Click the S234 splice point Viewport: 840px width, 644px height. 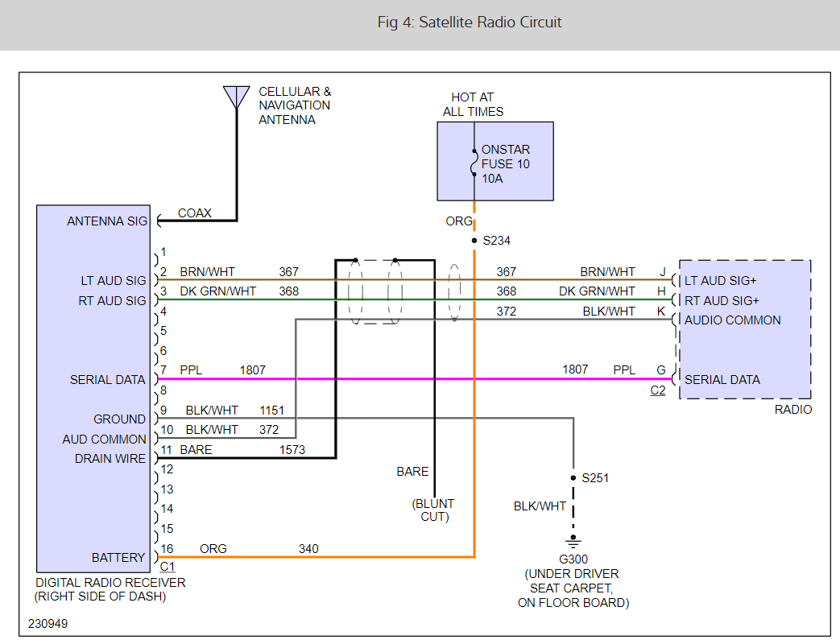[x=474, y=240]
